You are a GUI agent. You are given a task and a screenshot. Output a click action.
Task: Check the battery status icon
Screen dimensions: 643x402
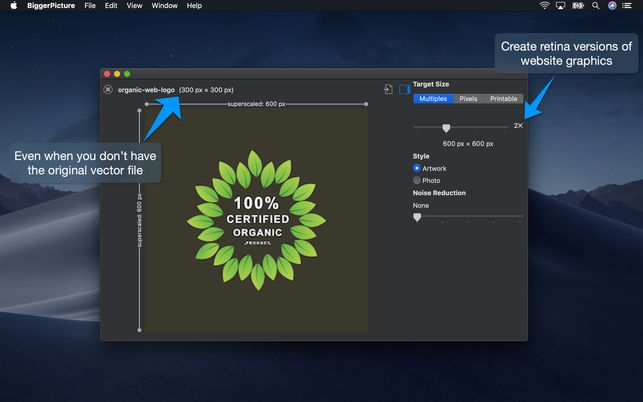tap(578, 6)
